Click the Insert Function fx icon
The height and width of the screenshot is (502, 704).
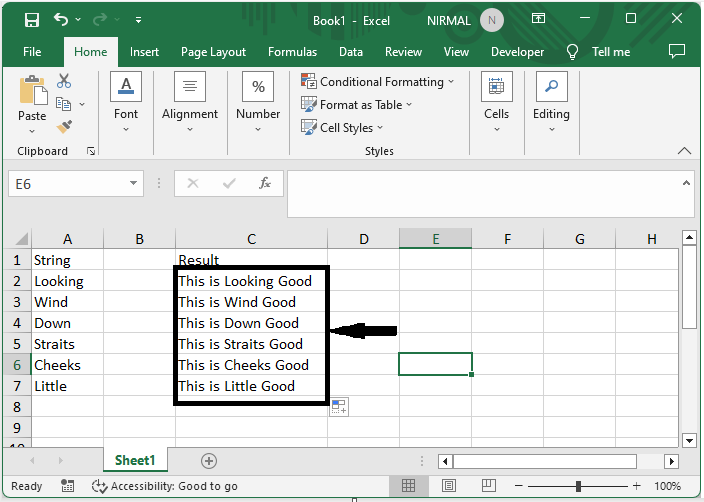pos(265,184)
